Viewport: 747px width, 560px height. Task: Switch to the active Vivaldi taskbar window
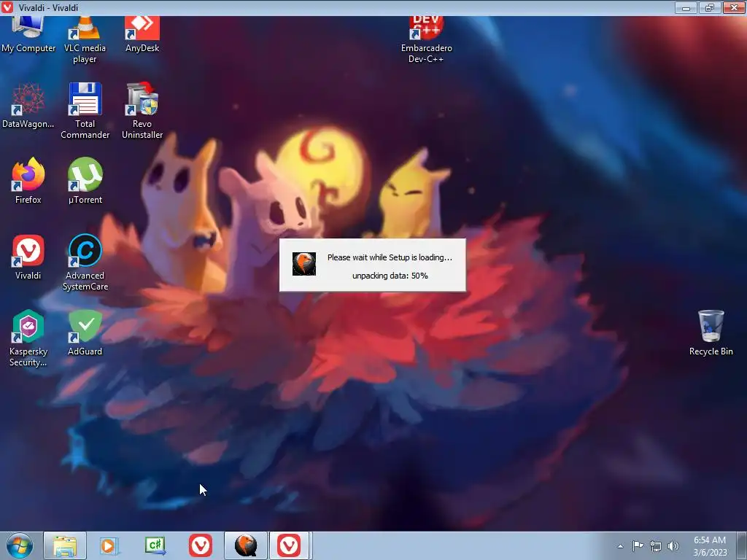click(x=290, y=545)
